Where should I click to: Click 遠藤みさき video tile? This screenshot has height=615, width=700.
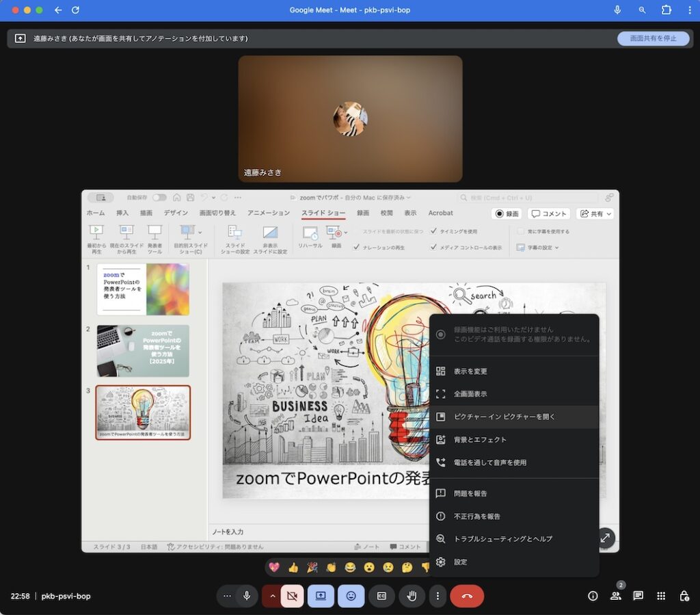click(351, 119)
